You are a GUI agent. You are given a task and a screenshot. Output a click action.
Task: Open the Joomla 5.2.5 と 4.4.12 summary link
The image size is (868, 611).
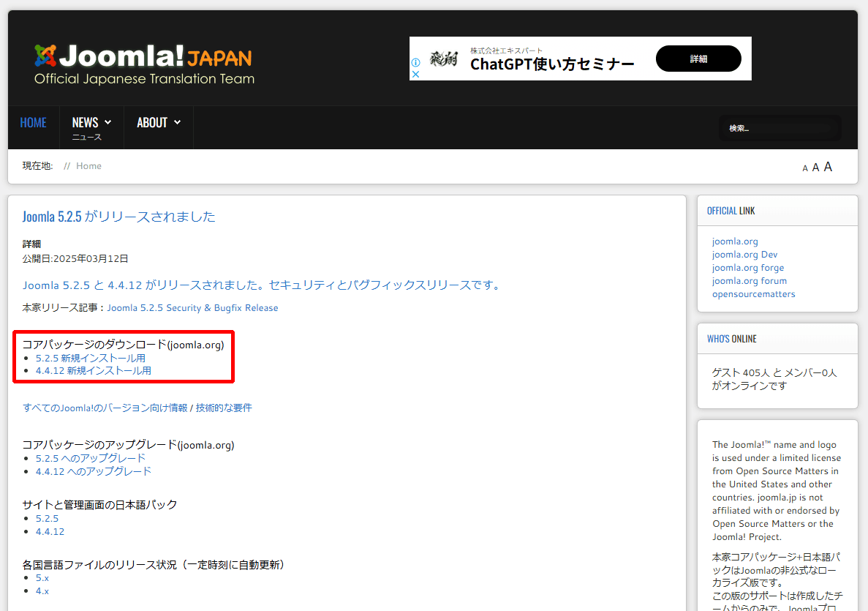[x=262, y=285]
